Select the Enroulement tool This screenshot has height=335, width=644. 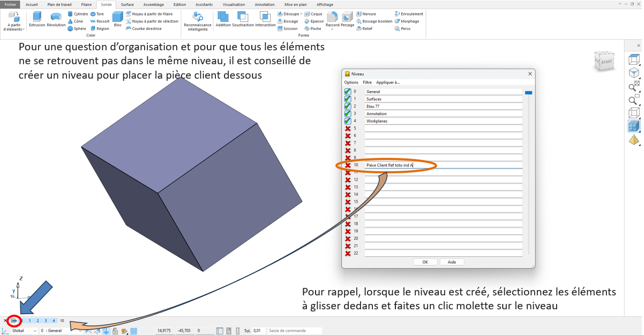(x=409, y=14)
